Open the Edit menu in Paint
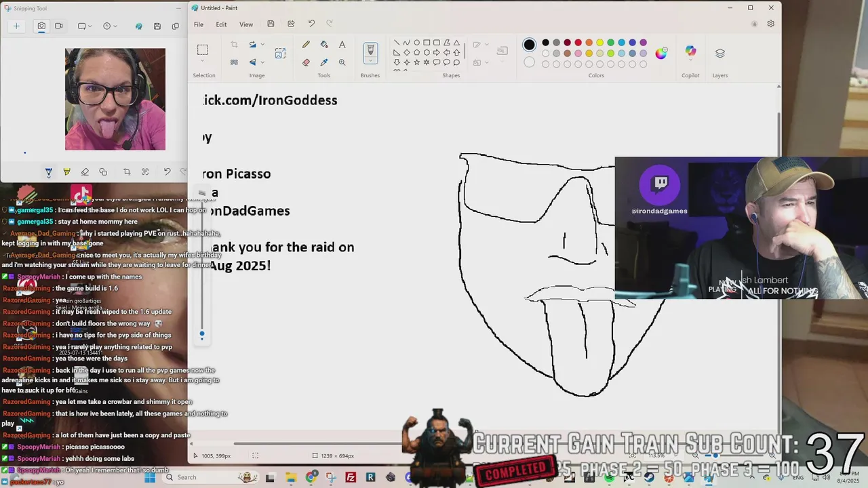The height and width of the screenshot is (488, 868). coord(222,24)
